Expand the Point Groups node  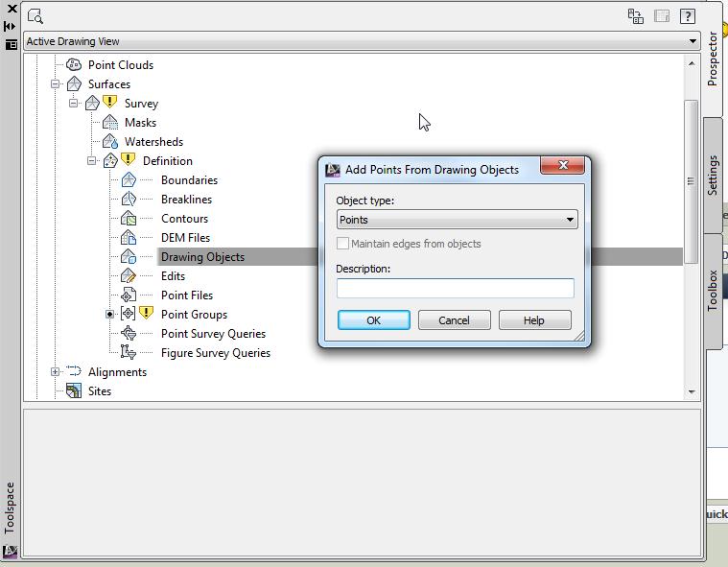[x=109, y=315]
